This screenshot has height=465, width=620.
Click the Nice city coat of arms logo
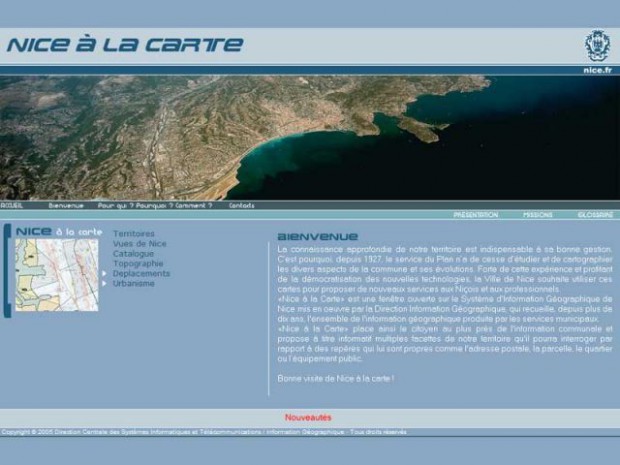(597, 45)
